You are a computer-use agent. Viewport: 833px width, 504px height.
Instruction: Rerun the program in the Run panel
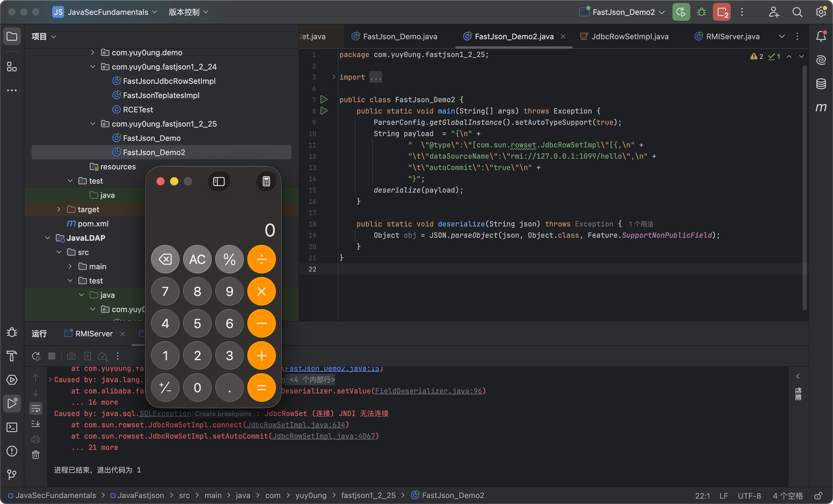[x=36, y=356]
